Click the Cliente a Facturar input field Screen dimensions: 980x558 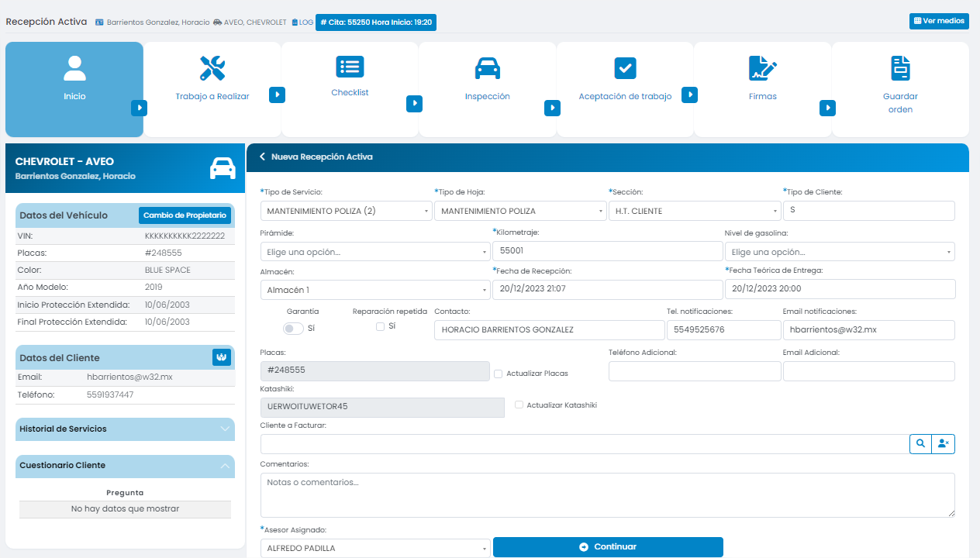coord(585,444)
